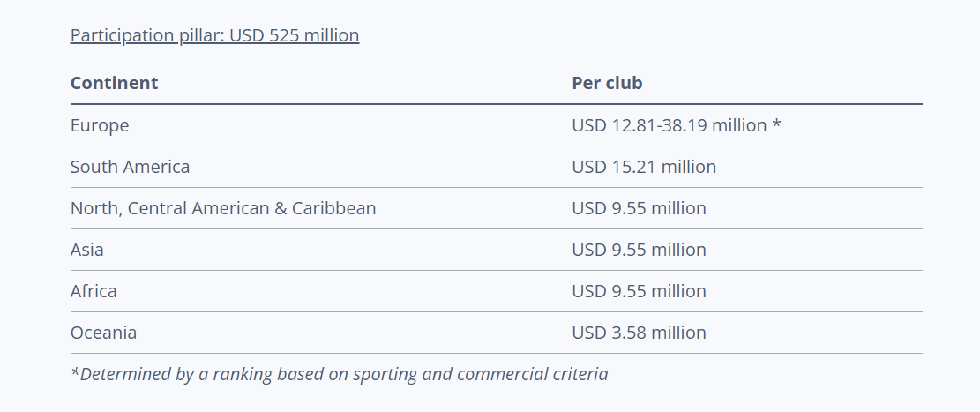
Task: Click the asterisk after Europe's amount
Action: (776, 124)
